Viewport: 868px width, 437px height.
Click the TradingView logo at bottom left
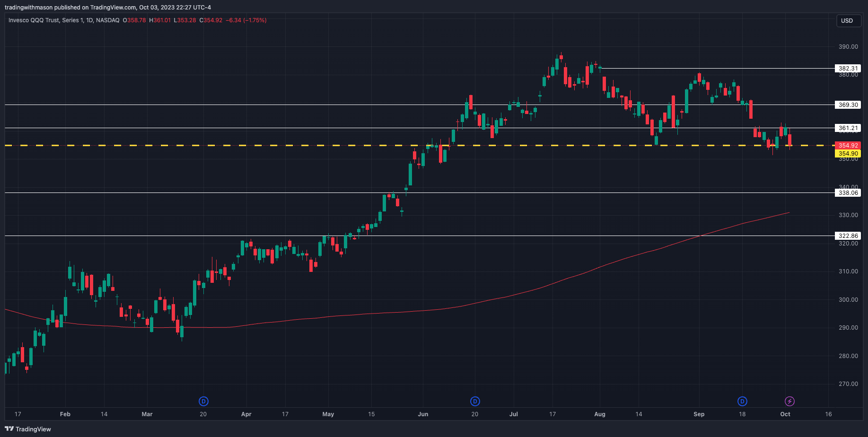click(28, 429)
